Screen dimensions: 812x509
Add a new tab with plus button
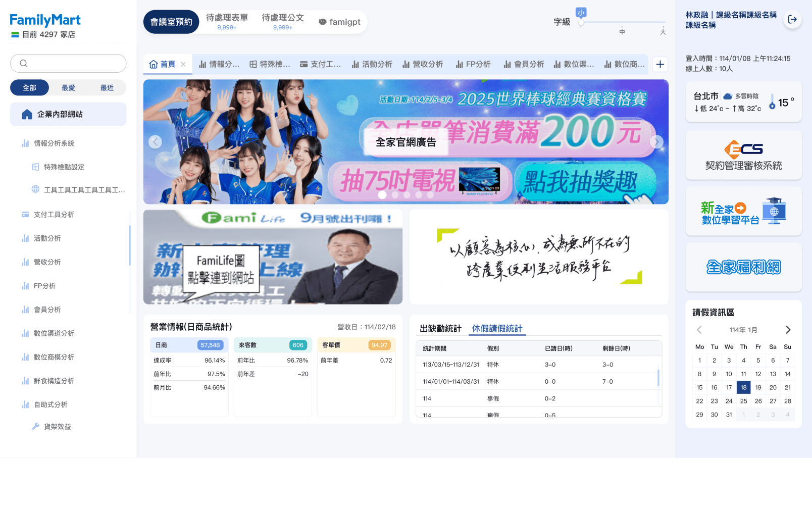click(660, 64)
